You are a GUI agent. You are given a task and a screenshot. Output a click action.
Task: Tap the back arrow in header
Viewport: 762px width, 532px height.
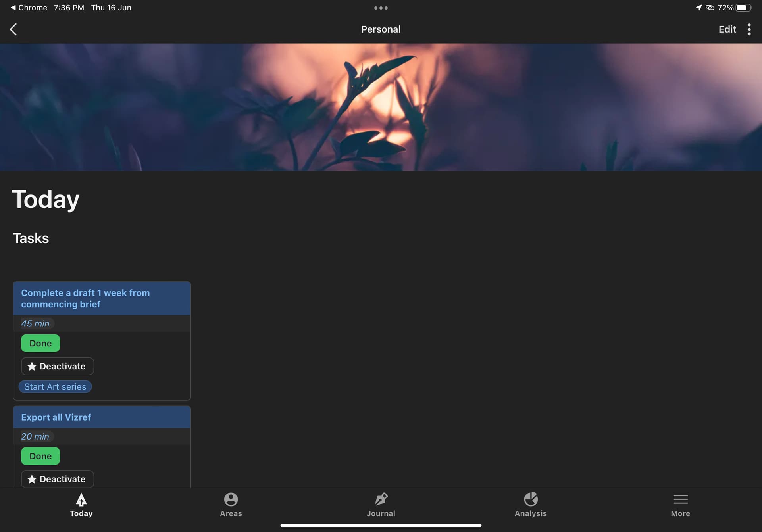coord(13,29)
